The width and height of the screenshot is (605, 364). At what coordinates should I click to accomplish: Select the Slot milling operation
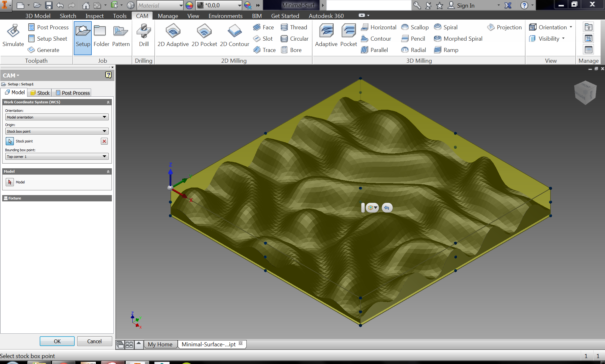point(263,39)
